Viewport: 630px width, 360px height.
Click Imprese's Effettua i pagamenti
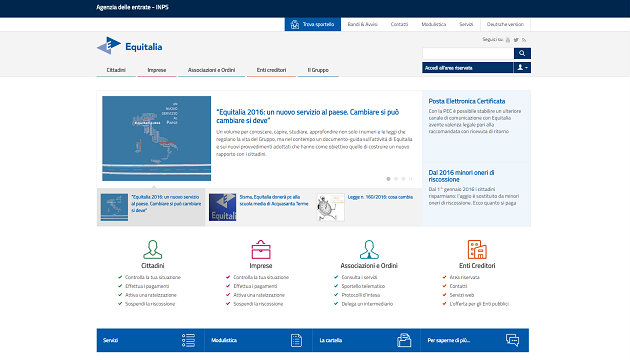pyautogui.click(x=255, y=286)
